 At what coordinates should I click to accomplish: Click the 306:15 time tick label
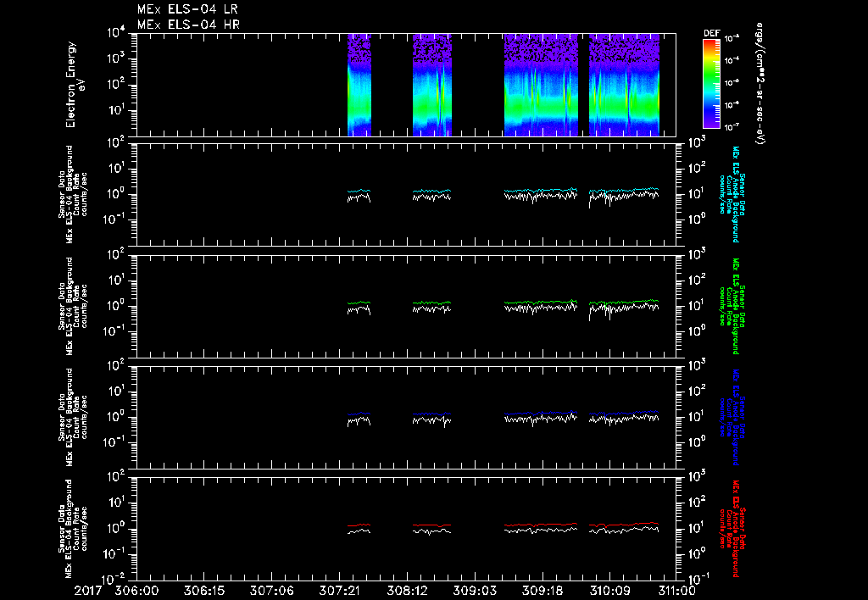click(204, 591)
